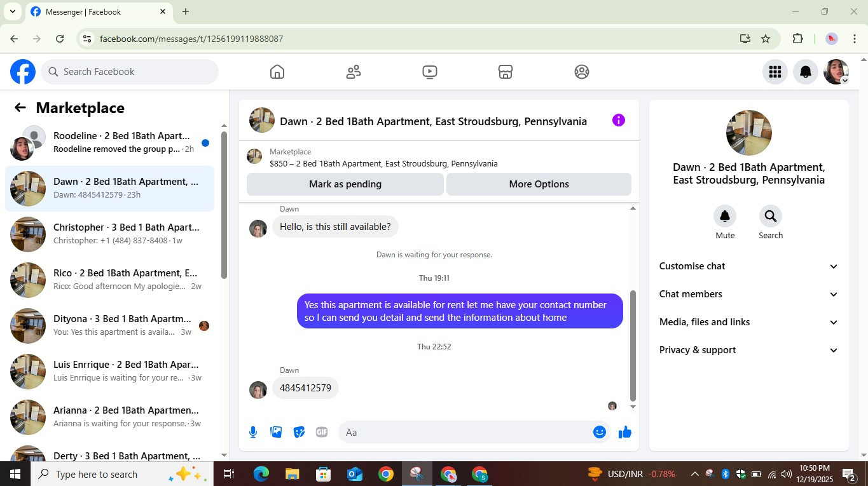Image resolution: width=868 pixels, height=486 pixels.
Task: Open Windows notification center
Action: click(850, 474)
